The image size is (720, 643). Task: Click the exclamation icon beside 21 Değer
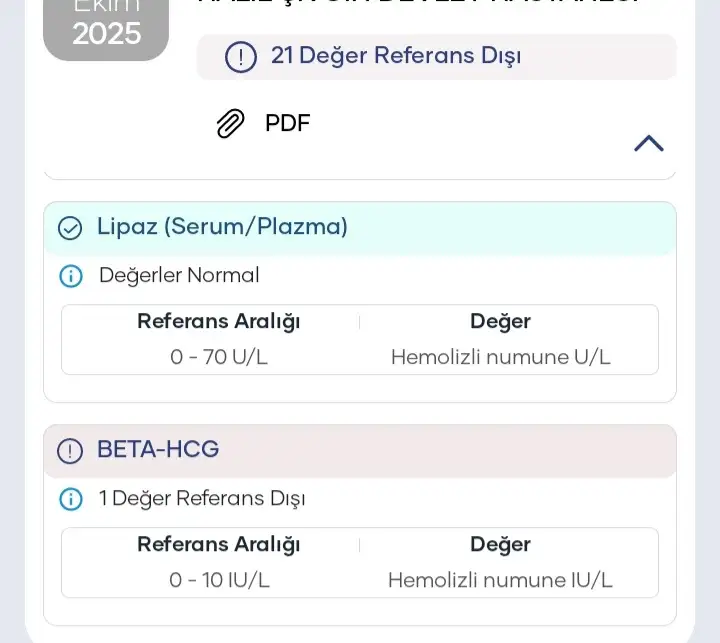(x=240, y=57)
